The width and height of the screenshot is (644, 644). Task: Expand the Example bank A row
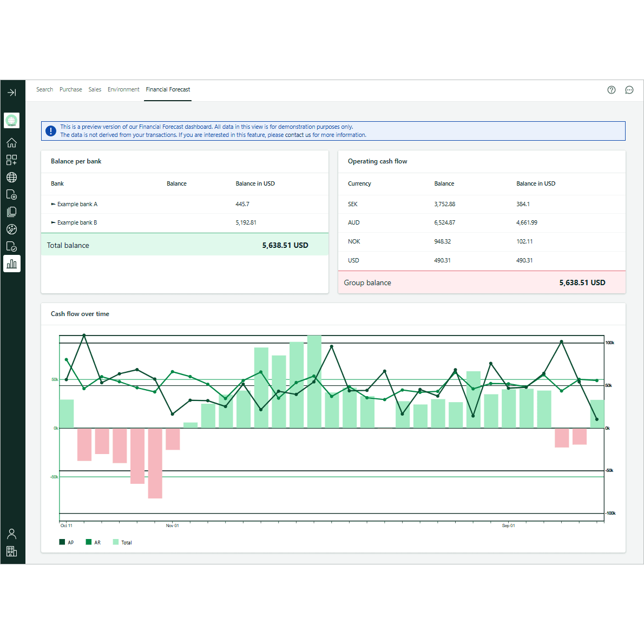tap(54, 205)
